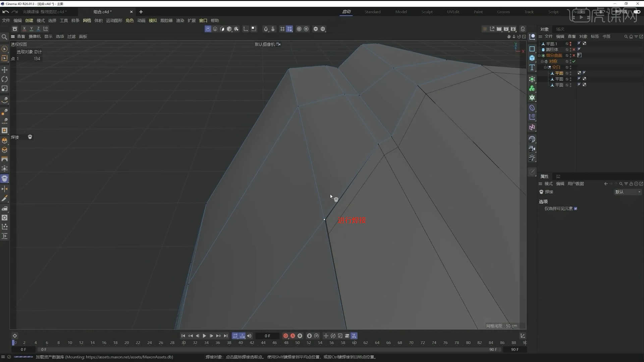Select the Scale tool in left toolbar
Viewport: 644px width, 362px height.
click(x=5, y=88)
